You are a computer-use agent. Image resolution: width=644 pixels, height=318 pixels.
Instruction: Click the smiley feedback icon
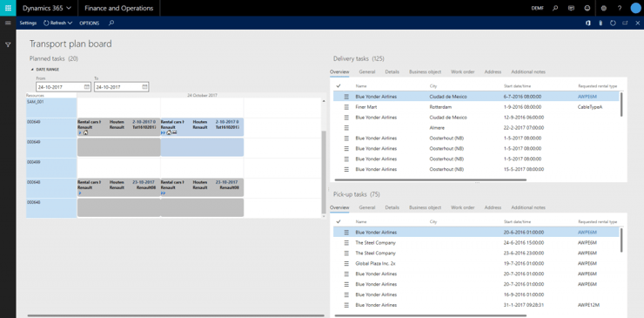point(587,8)
